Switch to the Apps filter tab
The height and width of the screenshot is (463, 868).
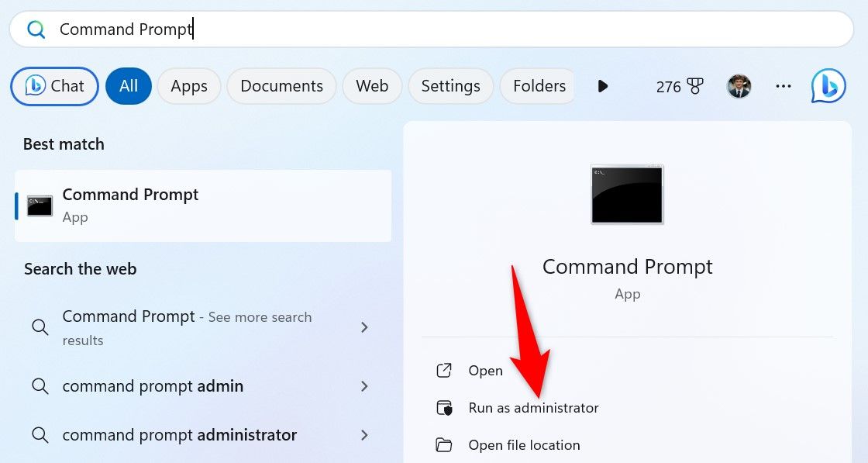click(189, 86)
